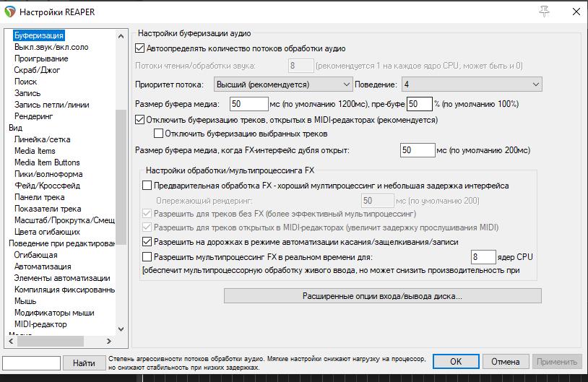Click the tree's scroll left arrow
Image resolution: width=588 pixels, height=382 pixels.
[12, 341]
